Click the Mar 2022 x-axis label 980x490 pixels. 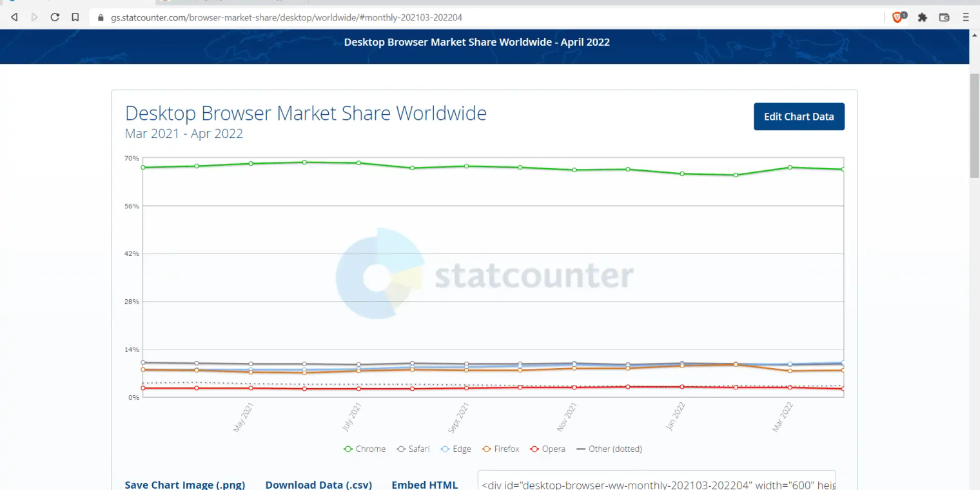point(782,417)
